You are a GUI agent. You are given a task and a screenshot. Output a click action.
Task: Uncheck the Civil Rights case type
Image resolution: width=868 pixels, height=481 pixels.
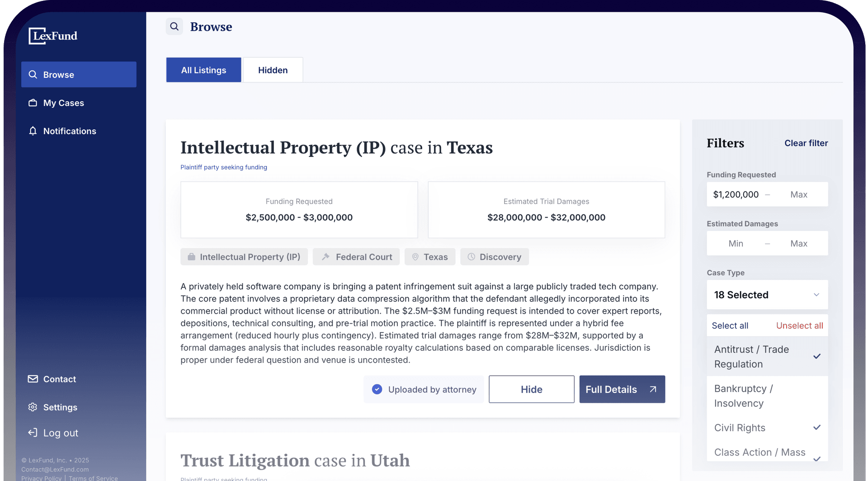pyautogui.click(x=767, y=428)
